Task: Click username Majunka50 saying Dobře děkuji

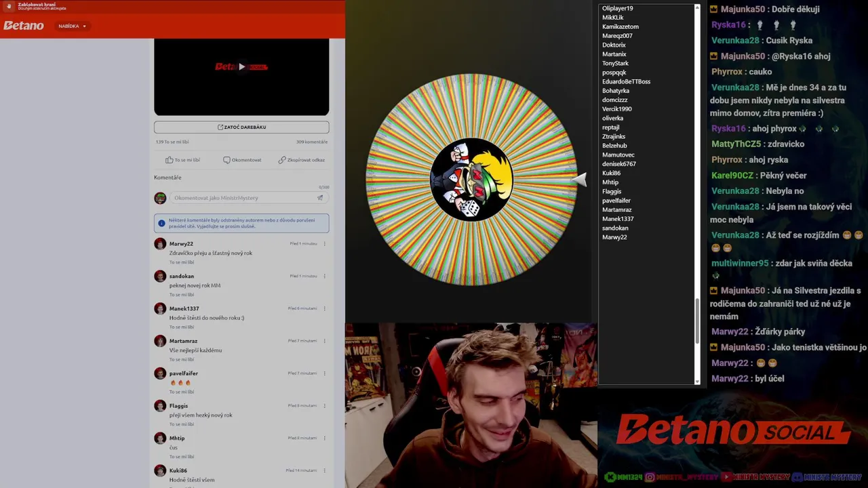Action: tap(743, 9)
